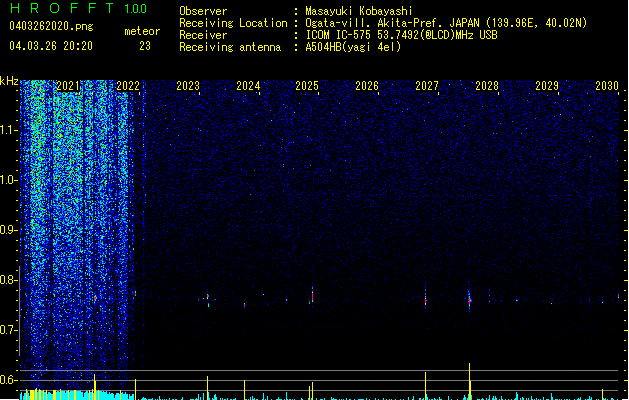Click the 0.6 kHz frequency tick label
Screen dimensions: 629x400
(8, 380)
